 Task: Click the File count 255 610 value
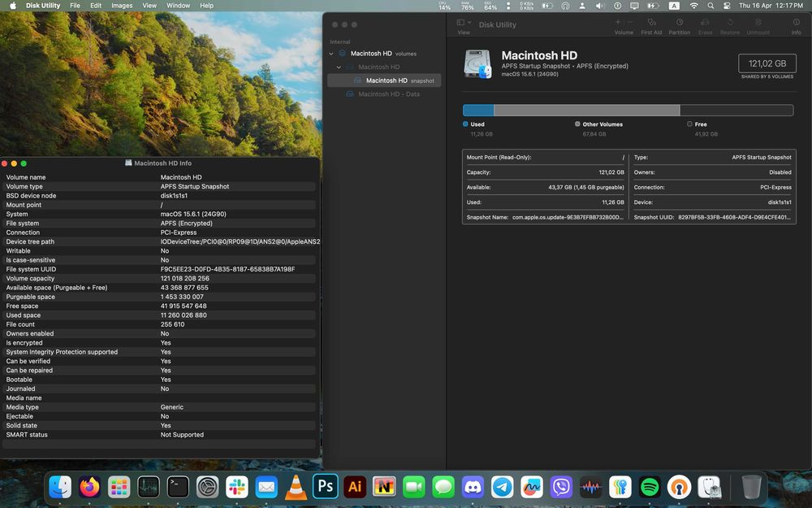pyautogui.click(x=172, y=324)
